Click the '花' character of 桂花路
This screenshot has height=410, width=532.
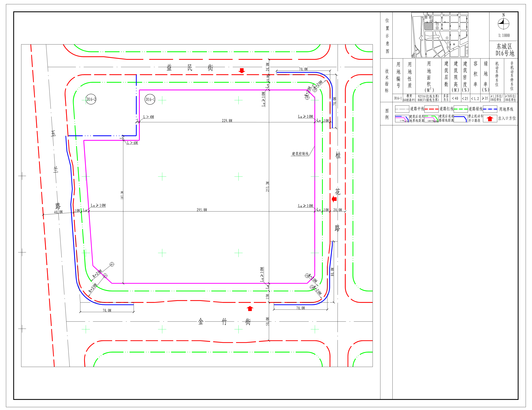pos(338,192)
